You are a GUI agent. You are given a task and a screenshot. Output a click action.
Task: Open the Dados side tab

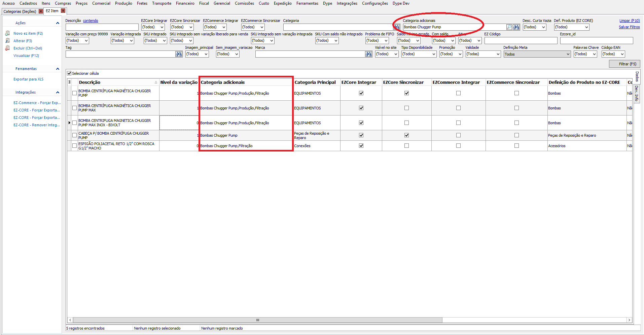pyautogui.click(x=637, y=77)
